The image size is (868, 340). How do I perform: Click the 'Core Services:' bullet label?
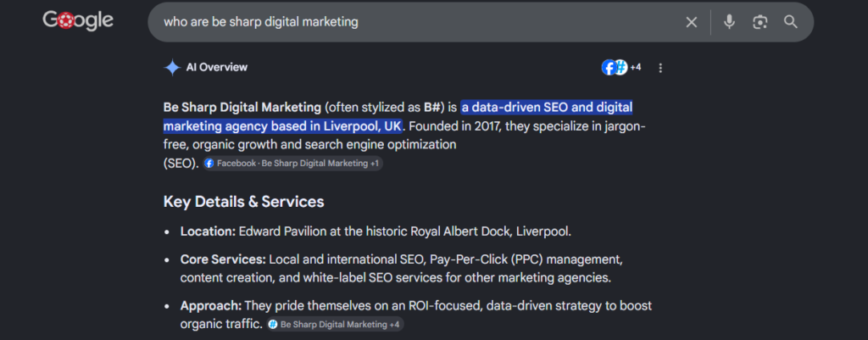pos(223,259)
